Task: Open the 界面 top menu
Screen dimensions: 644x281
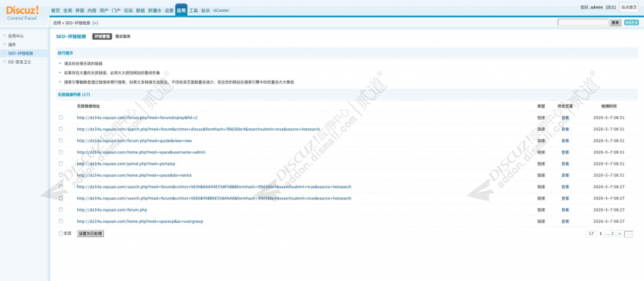Action: (80, 11)
